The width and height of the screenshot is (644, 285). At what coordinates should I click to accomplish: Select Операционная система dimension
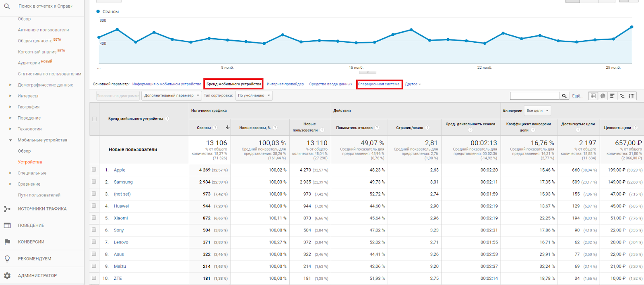pos(379,84)
